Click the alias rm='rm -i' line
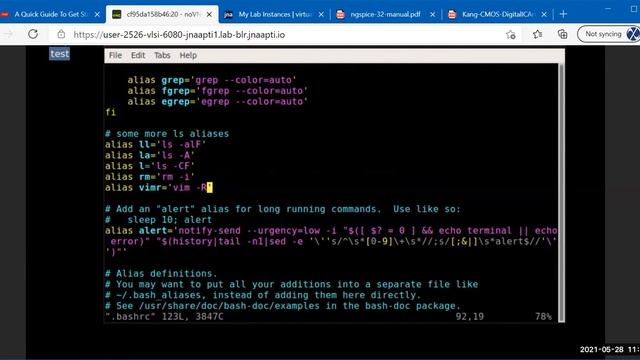 tap(150, 177)
